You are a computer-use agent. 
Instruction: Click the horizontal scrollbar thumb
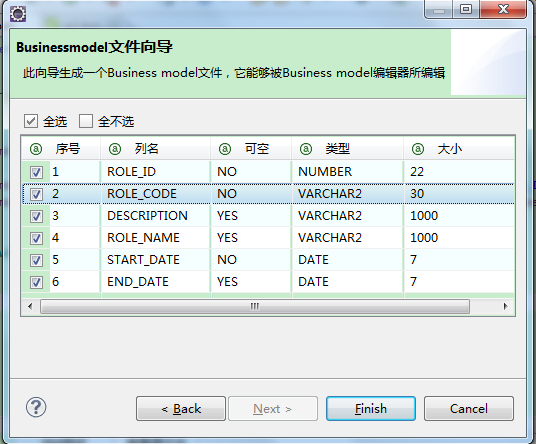coord(255,306)
